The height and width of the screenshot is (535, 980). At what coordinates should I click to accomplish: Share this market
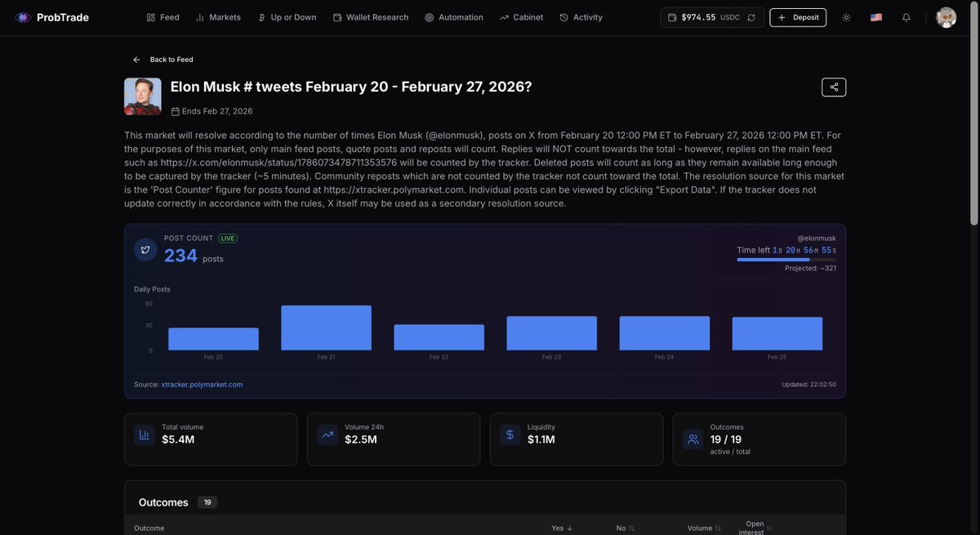pos(834,87)
